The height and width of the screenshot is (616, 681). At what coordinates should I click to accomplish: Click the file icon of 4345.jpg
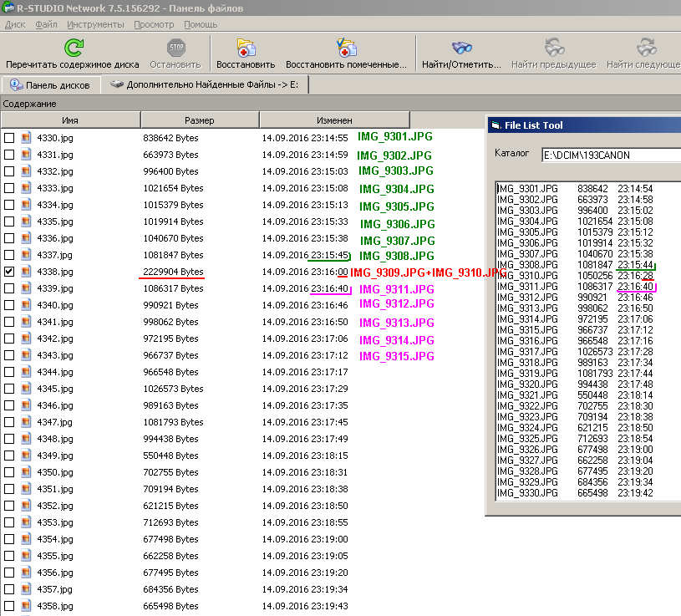point(26,389)
